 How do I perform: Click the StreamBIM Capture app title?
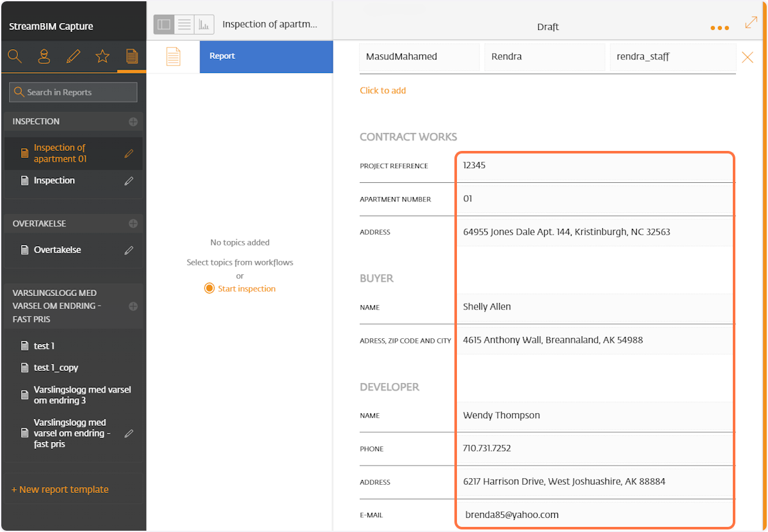[51, 27]
